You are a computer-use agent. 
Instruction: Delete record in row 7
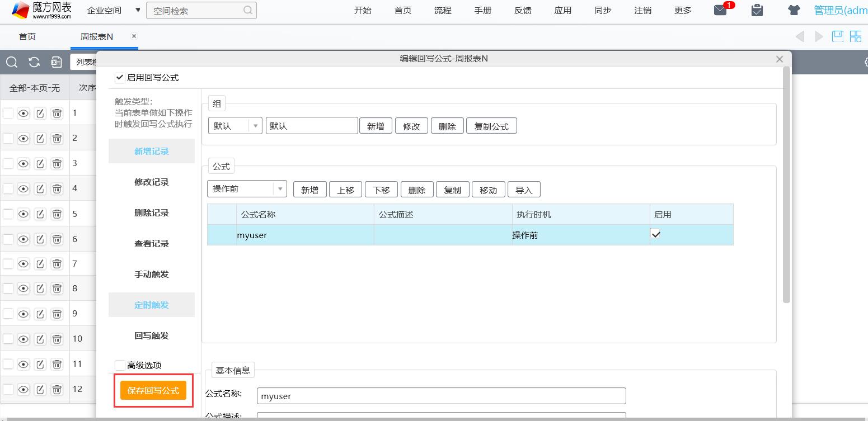click(x=57, y=264)
